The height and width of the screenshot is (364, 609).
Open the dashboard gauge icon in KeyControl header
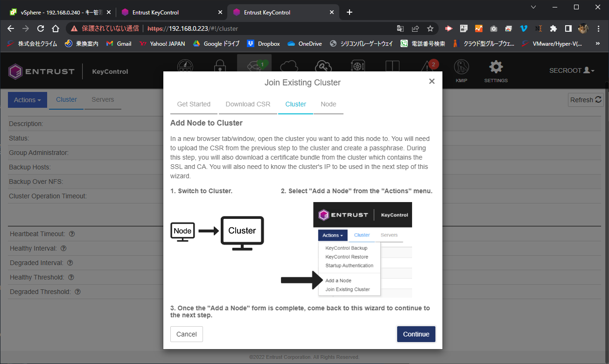click(185, 66)
